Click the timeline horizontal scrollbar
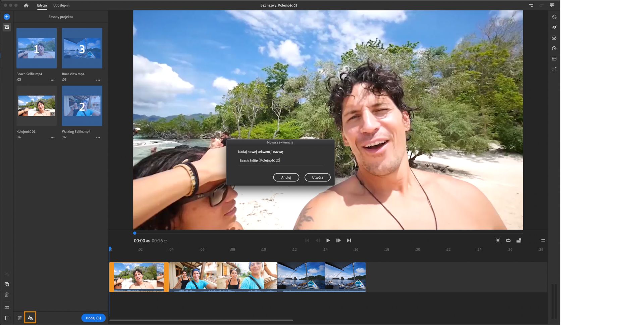644x325 pixels. click(x=201, y=320)
